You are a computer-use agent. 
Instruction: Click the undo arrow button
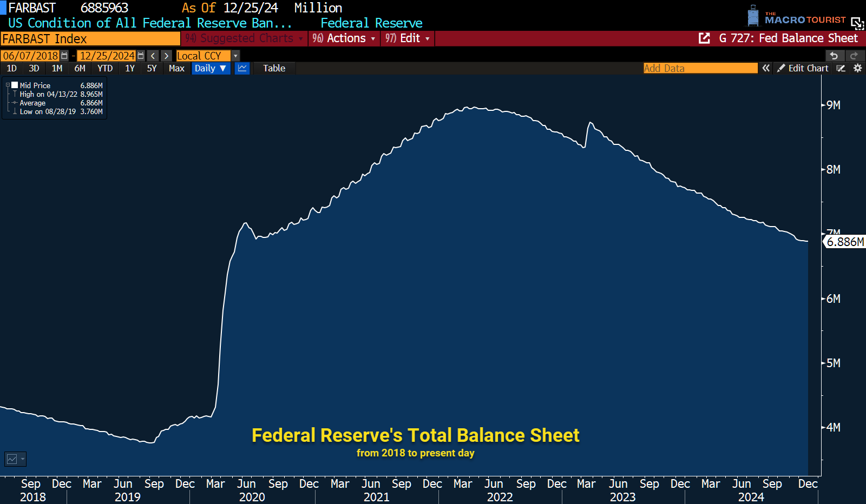coord(834,56)
